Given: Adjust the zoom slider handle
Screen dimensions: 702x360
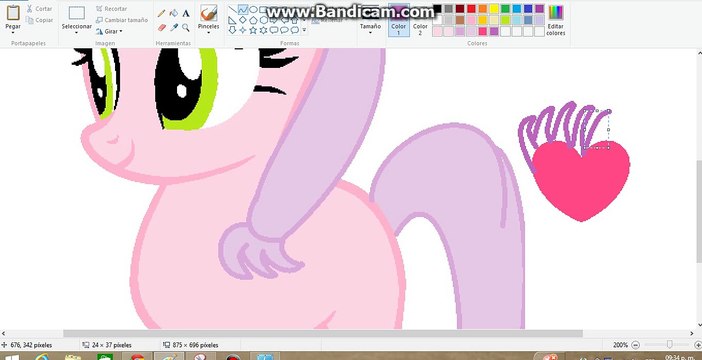Looking at the screenshot, I should (x=669, y=344).
